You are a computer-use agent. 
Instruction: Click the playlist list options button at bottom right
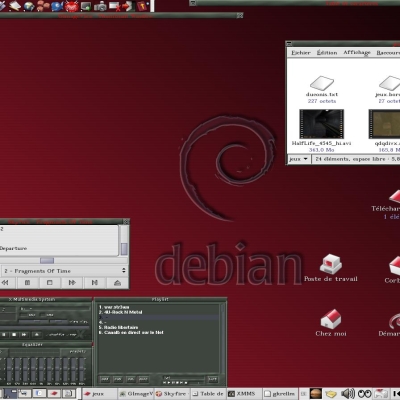212,379
